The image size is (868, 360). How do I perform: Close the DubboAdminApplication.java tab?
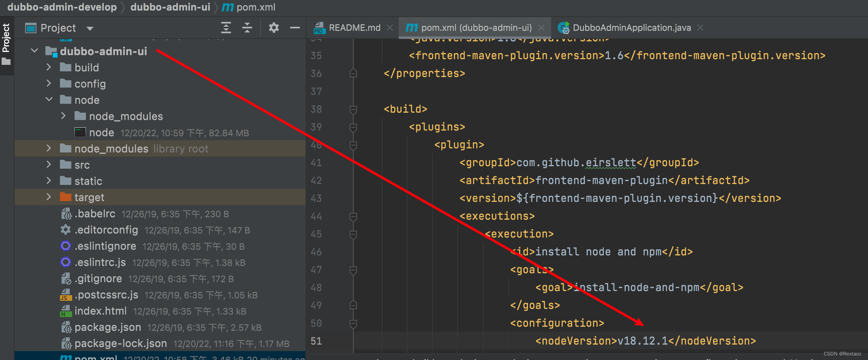700,28
